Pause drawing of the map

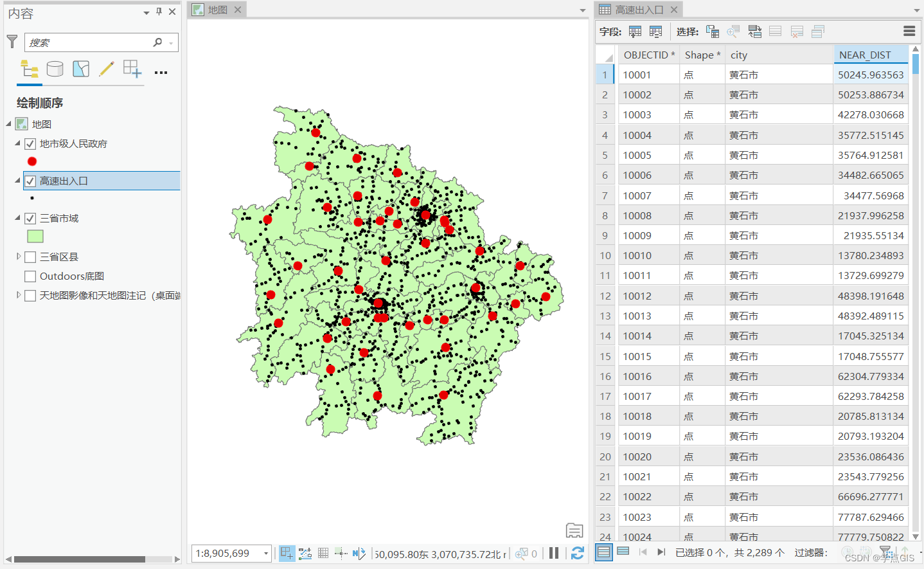coord(554,553)
